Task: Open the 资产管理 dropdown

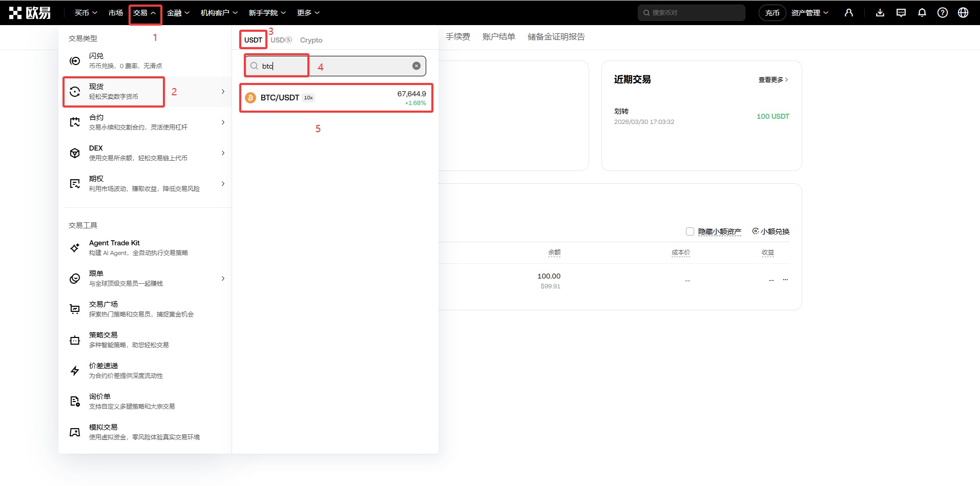Action: pyautogui.click(x=810, y=13)
